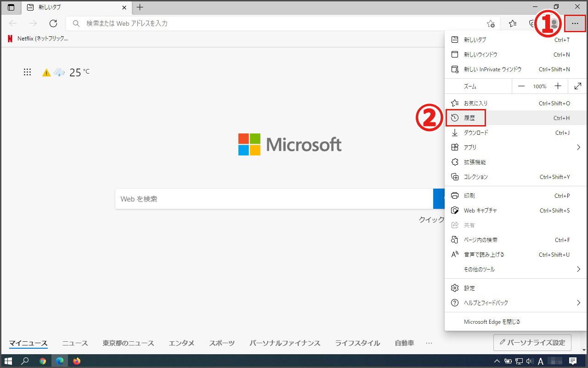Switch to ライフスタイル tab

pos(357,343)
